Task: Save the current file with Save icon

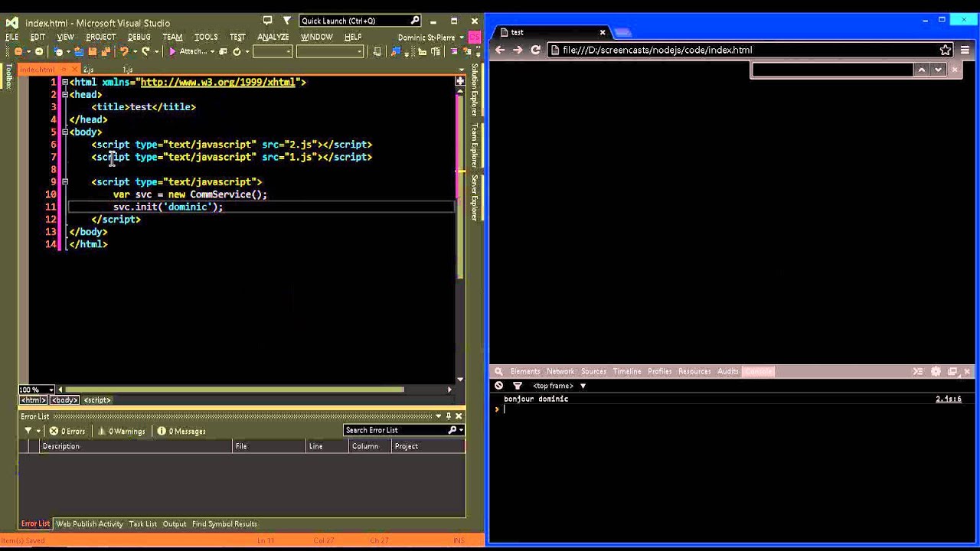Action: 92,51
